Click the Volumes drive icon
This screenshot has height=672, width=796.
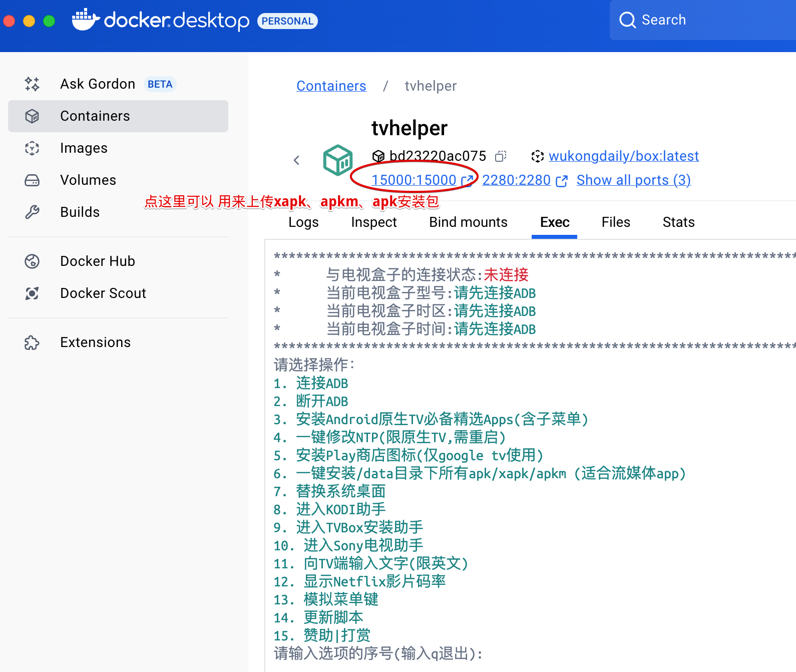coord(32,180)
